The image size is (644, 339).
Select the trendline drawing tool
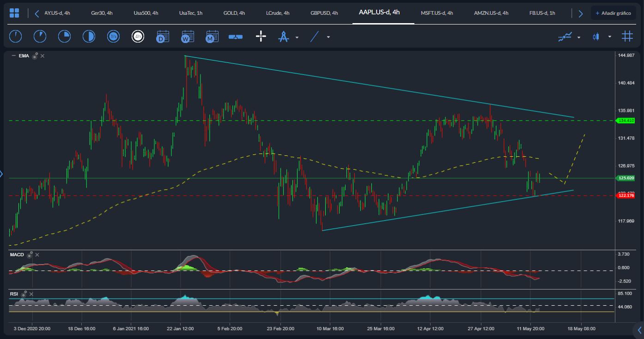[316, 36]
